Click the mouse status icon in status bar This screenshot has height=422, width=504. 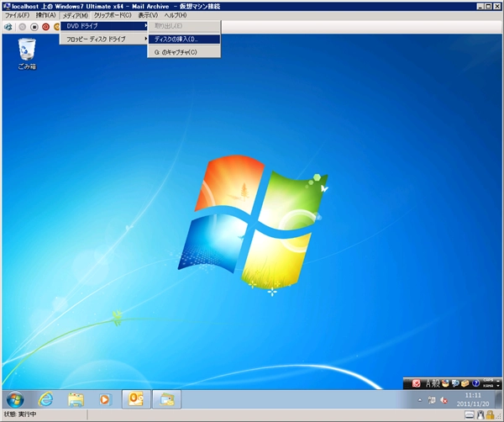[x=480, y=415]
